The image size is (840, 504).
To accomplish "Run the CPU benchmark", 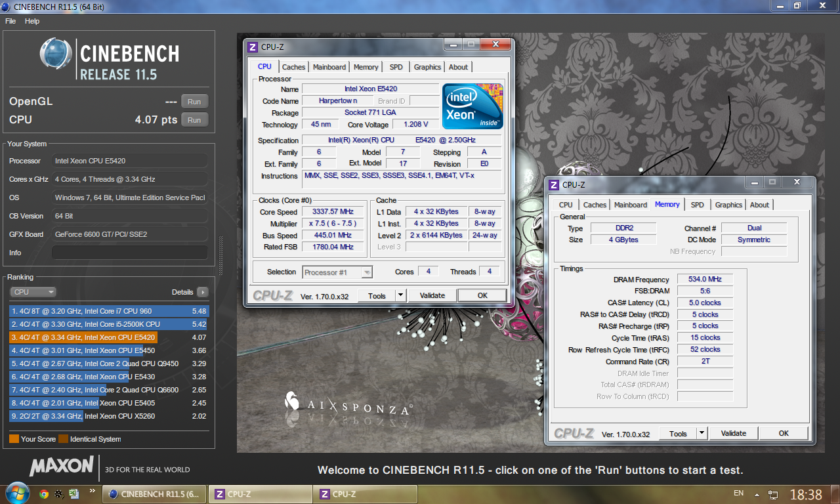I will 194,120.
